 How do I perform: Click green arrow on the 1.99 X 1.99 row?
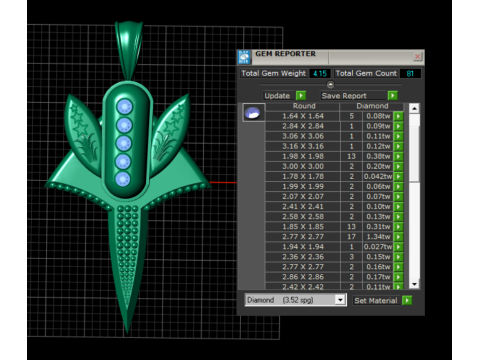point(398,186)
